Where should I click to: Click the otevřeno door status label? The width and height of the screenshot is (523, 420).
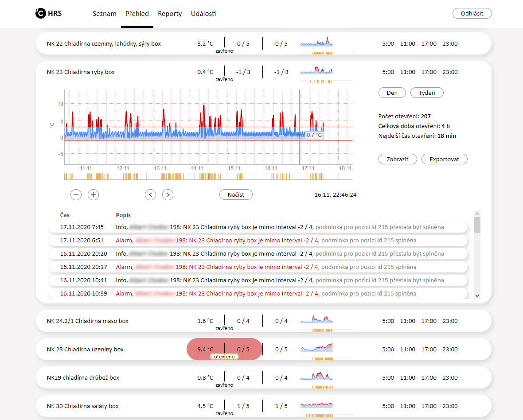click(x=224, y=357)
